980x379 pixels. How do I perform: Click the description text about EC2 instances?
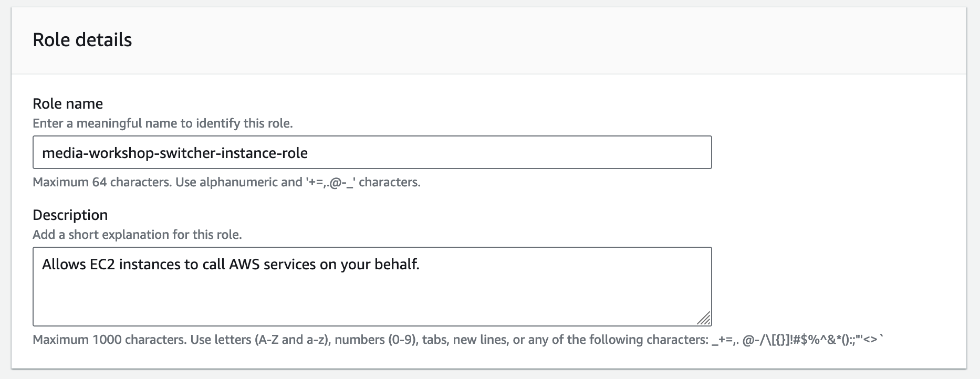(x=231, y=264)
